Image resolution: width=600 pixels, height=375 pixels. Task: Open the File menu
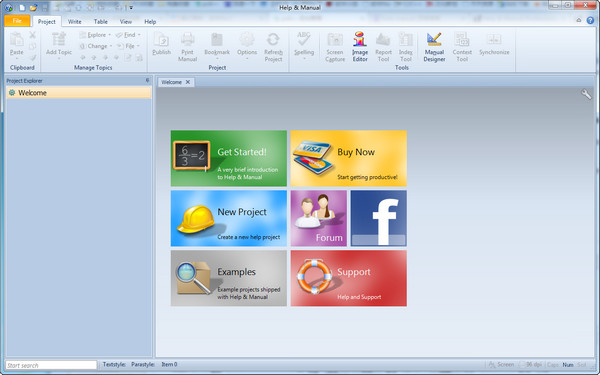point(17,21)
